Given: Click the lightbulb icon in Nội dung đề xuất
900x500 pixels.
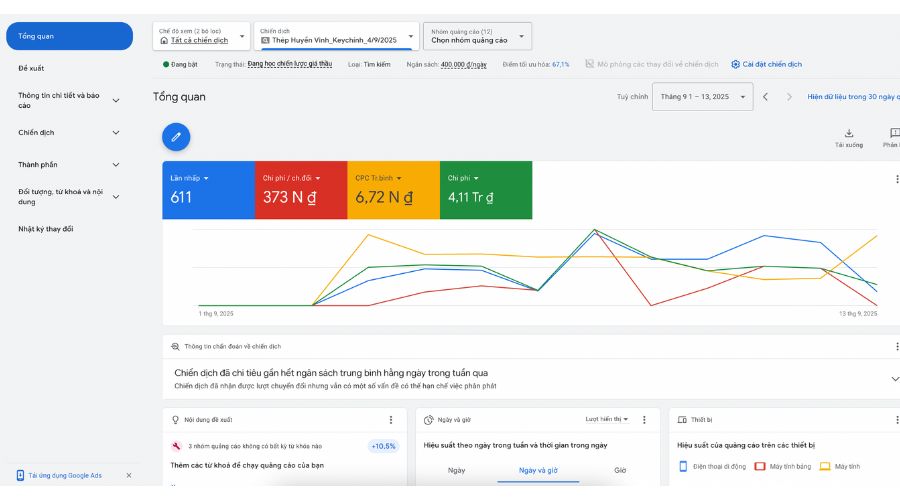Looking at the screenshot, I should (x=176, y=420).
